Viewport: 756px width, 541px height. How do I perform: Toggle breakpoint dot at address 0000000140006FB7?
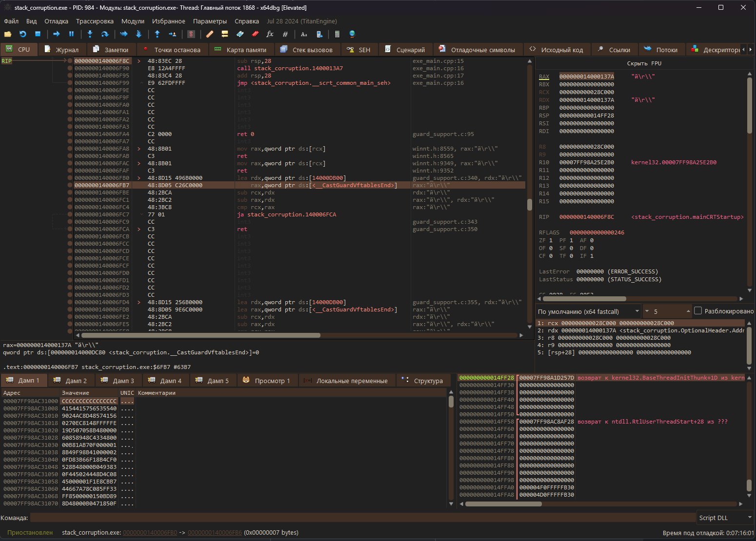coord(70,185)
